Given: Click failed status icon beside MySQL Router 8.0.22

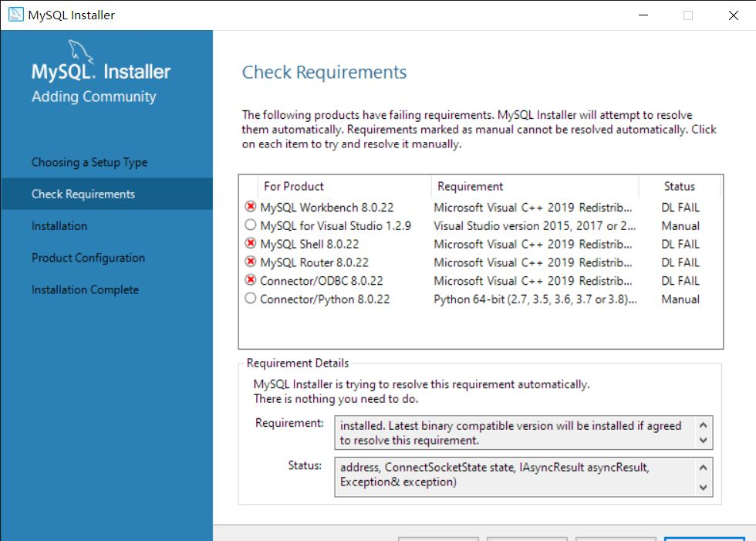Looking at the screenshot, I should [250, 262].
